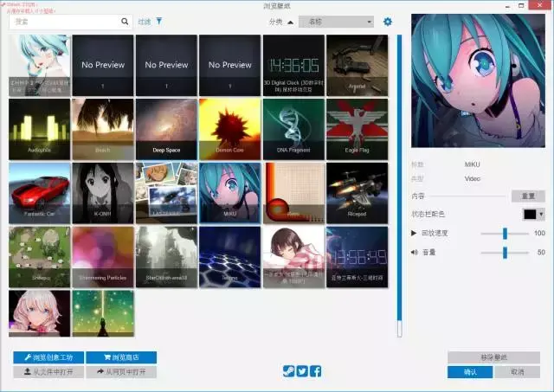
Task: Select the Eagle Flag wallpaper
Action: click(358, 129)
